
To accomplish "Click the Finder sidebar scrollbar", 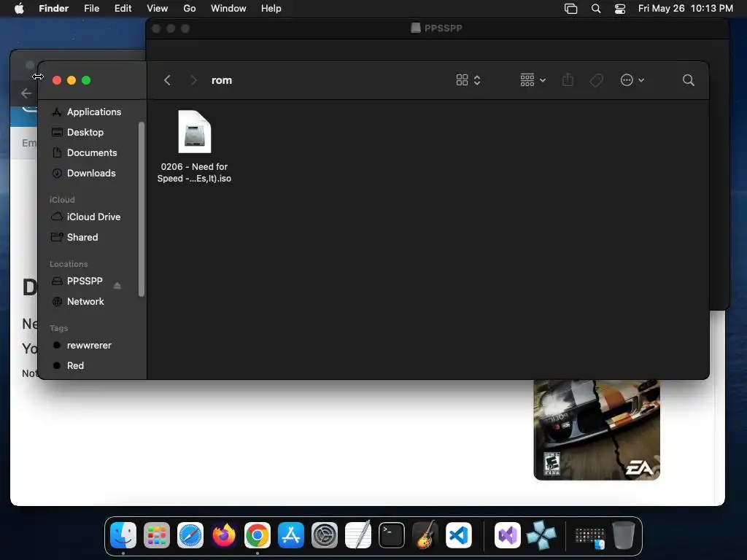I will [142, 209].
